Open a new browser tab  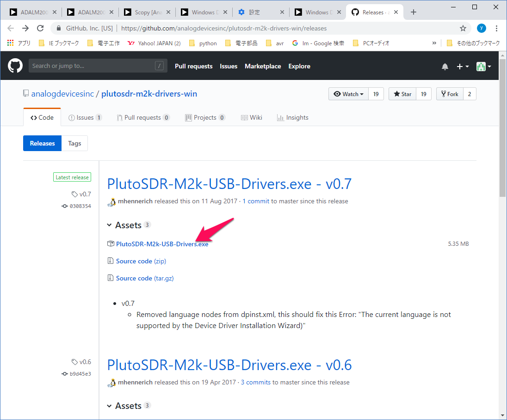pos(413,12)
